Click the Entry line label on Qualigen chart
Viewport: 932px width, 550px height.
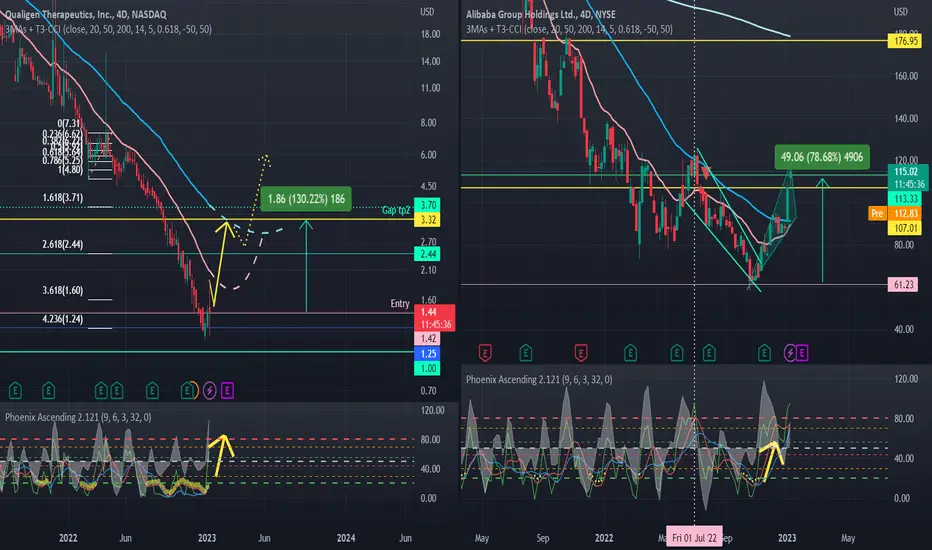click(x=400, y=303)
